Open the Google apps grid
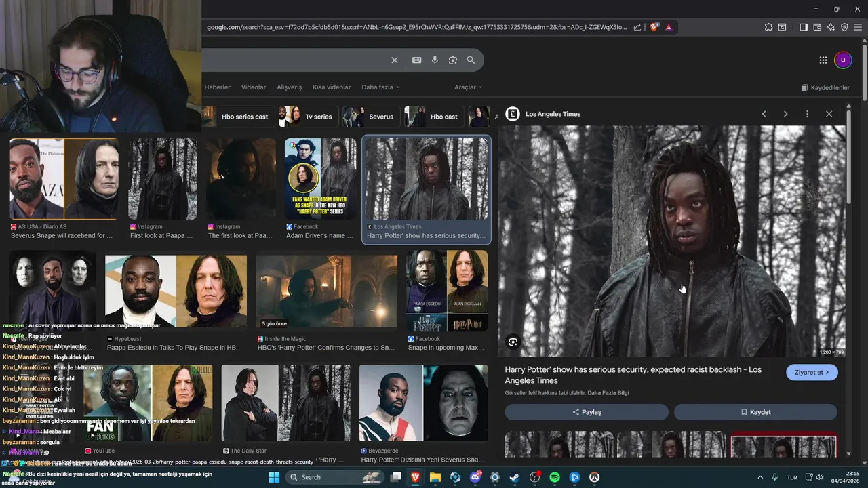Viewport: 868px width, 488px height. tap(823, 60)
